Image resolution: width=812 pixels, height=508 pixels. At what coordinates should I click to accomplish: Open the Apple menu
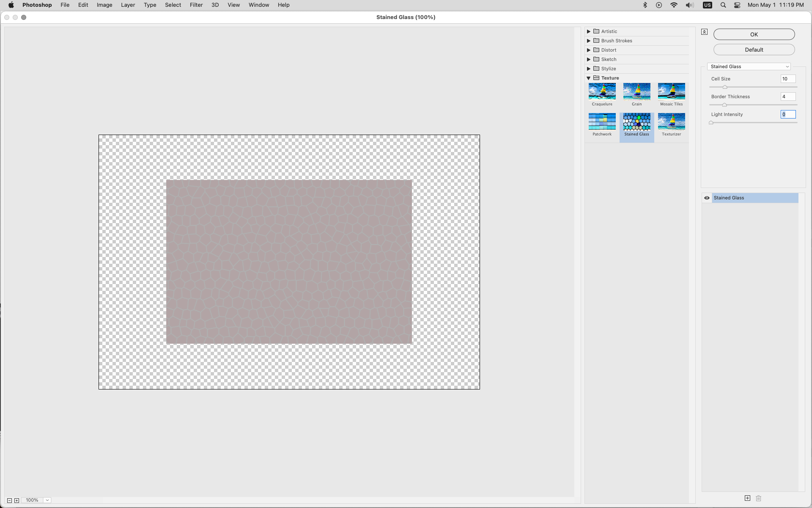click(x=11, y=5)
